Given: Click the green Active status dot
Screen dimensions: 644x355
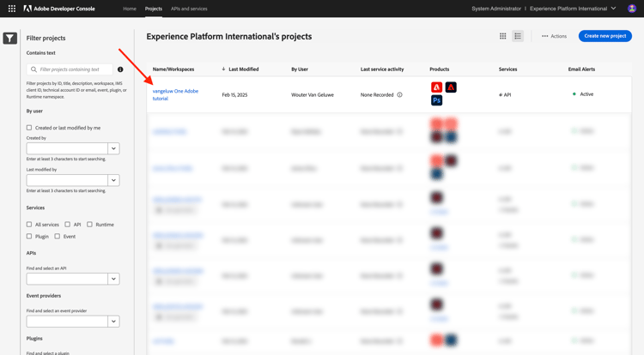Looking at the screenshot, I should (x=574, y=93).
